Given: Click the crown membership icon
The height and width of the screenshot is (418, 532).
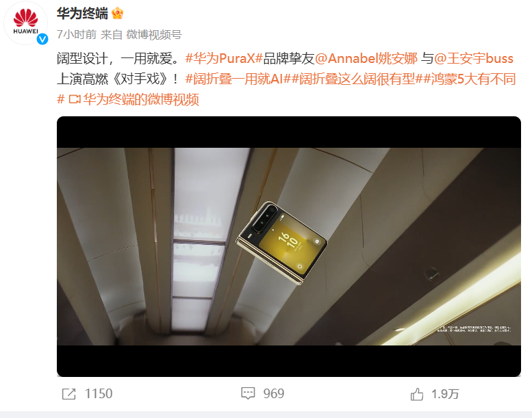Looking at the screenshot, I should (117, 14).
